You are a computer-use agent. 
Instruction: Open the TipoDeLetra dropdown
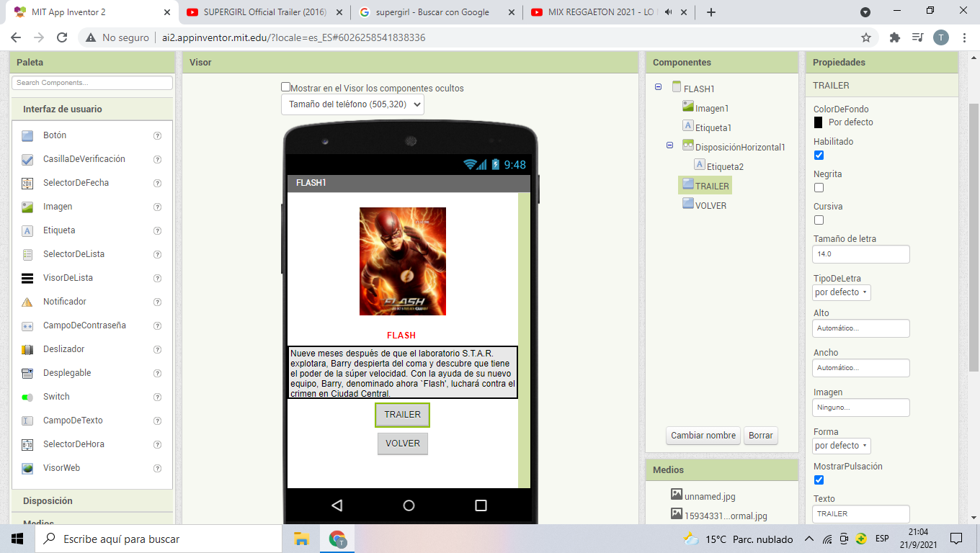tap(842, 292)
